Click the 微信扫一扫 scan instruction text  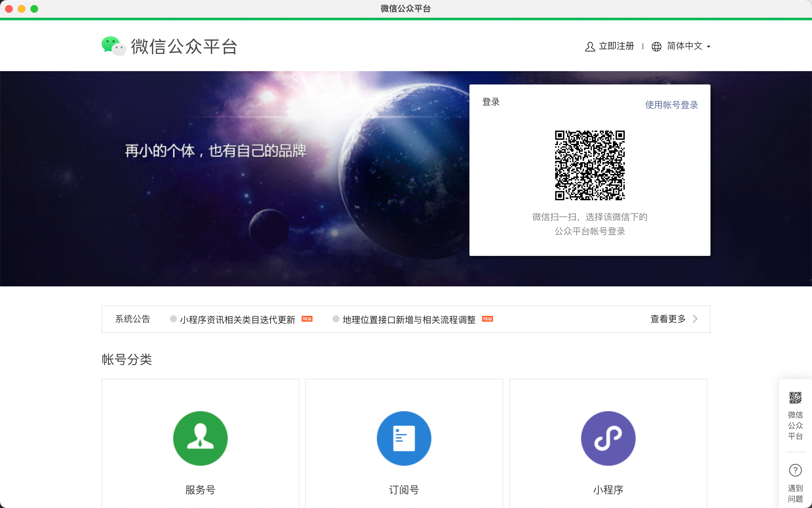pos(590,224)
